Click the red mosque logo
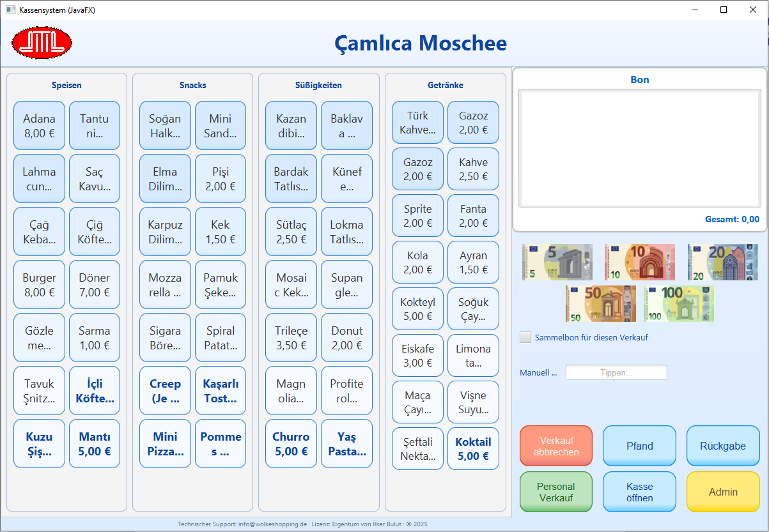Viewport: 769px width, 532px height. point(42,43)
